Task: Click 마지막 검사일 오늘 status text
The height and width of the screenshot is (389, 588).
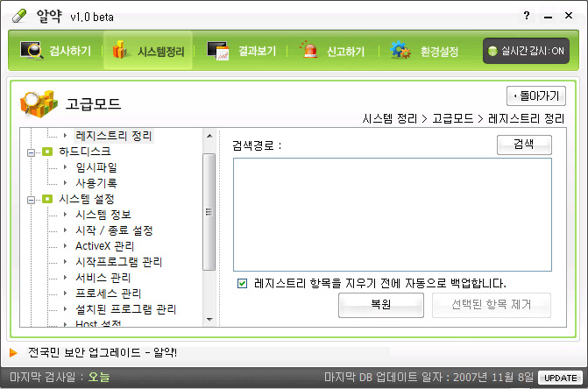Action: coord(60,377)
